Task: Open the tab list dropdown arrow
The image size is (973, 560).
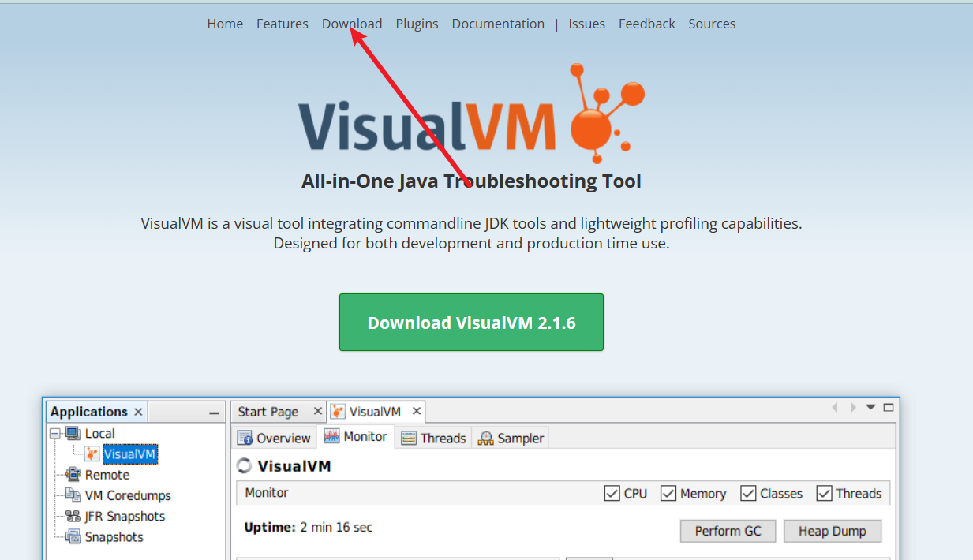Action: click(870, 407)
